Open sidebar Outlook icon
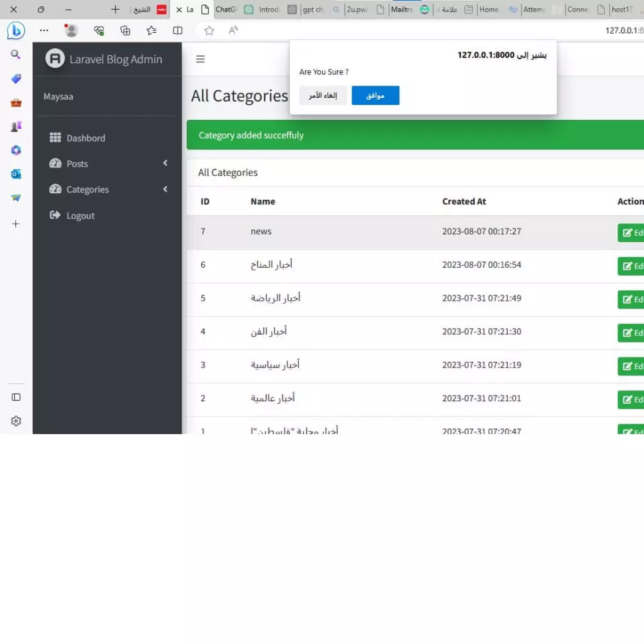 (x=15, y=174)
